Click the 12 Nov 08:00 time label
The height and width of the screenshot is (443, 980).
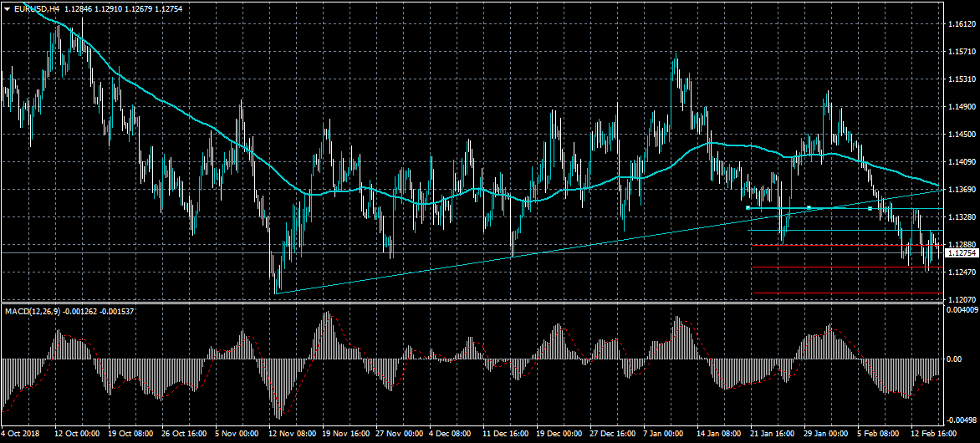click(x=291, y=433)
